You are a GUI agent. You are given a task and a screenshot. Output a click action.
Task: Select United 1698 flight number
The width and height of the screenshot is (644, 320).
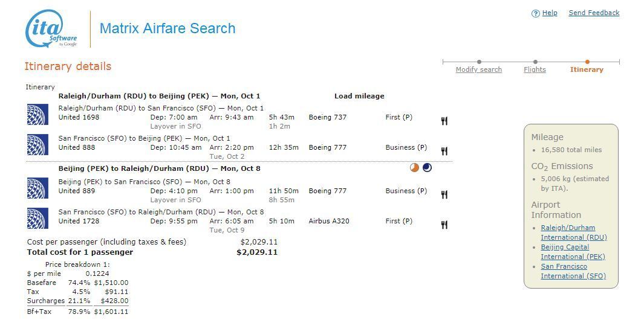79,117
